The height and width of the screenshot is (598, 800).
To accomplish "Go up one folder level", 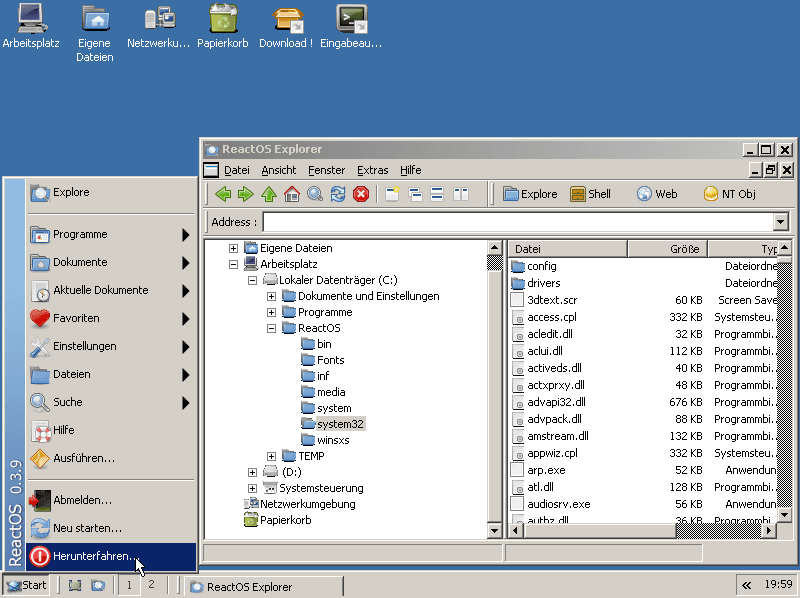I will coord(268,194).
